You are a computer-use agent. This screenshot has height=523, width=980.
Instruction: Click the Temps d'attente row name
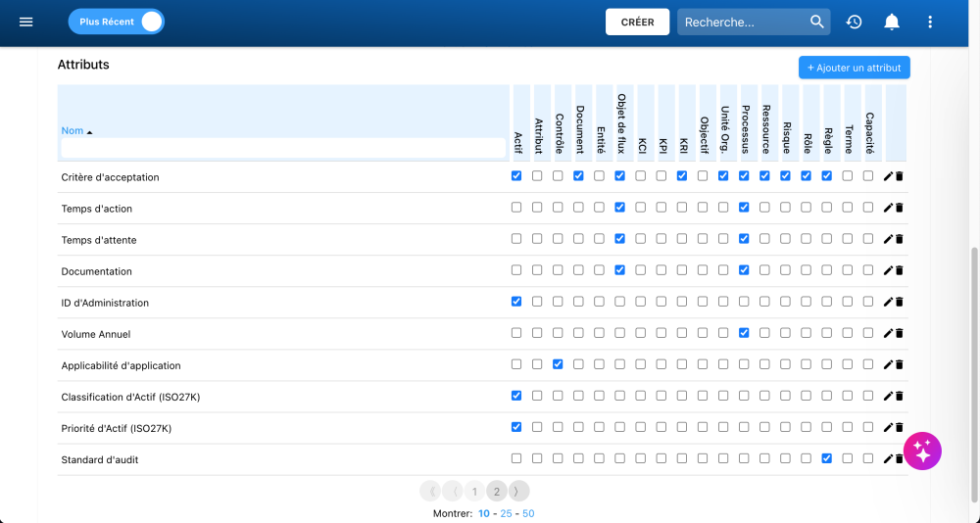pyautogui.click(x=99, y=240)
